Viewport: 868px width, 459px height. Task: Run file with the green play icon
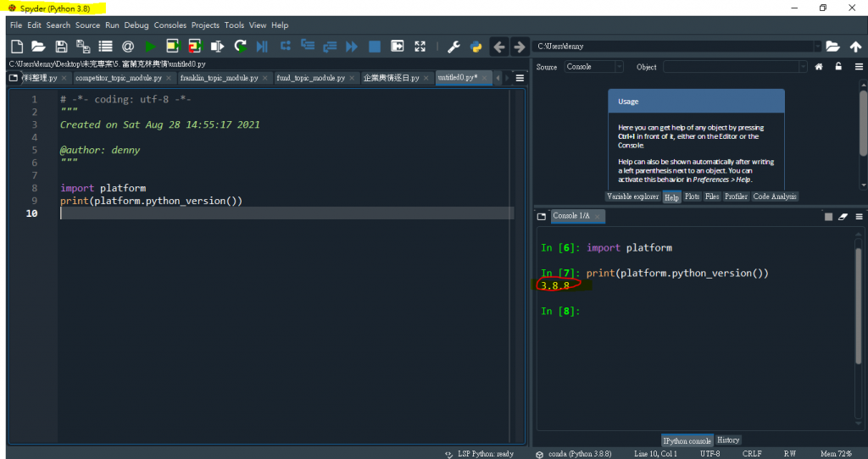150,47
